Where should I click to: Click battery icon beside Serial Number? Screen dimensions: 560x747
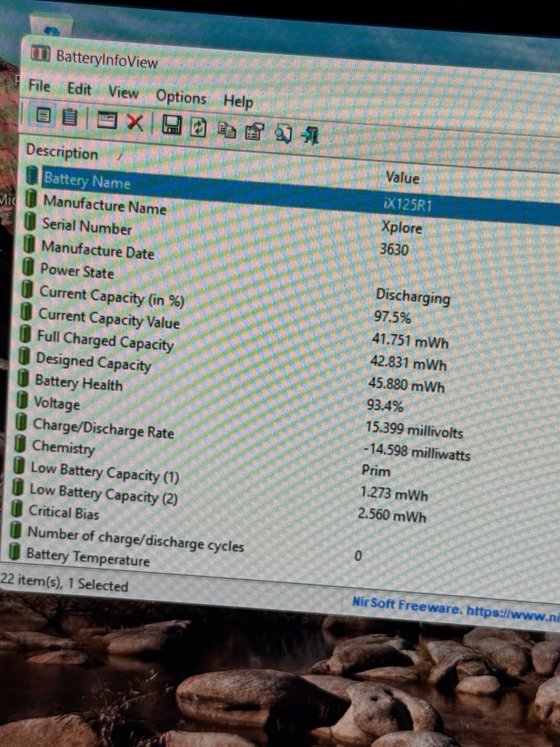[30, 221]
